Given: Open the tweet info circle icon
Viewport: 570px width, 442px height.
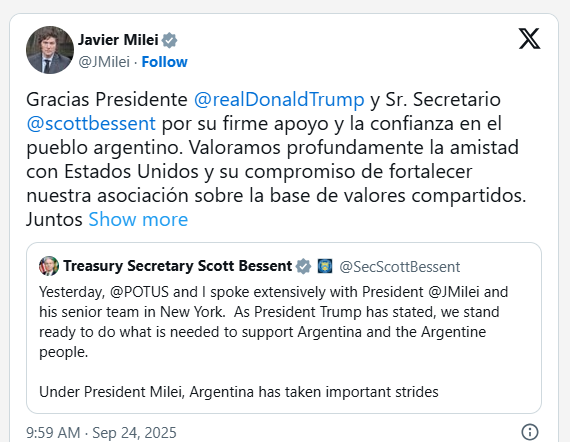Looking at the screenshot, I should 530,432.
